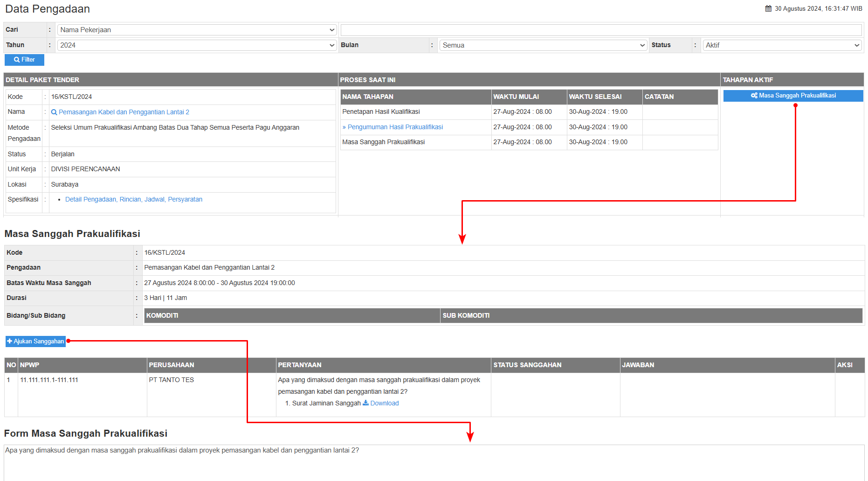Click the tender code 16/KSTL/2024 in detail table
This screenshot has width=868, height=481.
pos(71,97)
